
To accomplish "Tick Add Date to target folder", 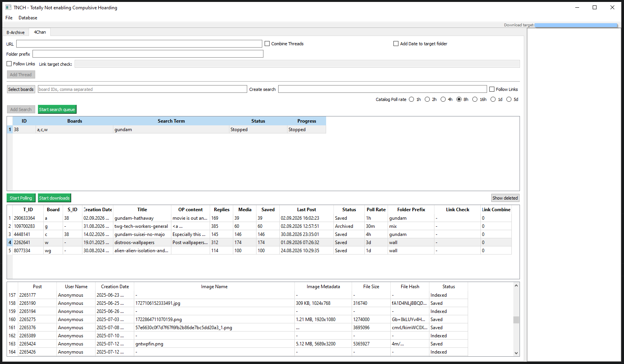I will click(396, 44).
